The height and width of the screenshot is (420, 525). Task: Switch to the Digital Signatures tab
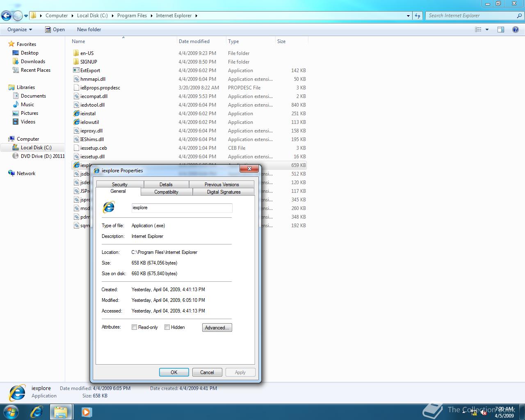[x=224, y=192]
